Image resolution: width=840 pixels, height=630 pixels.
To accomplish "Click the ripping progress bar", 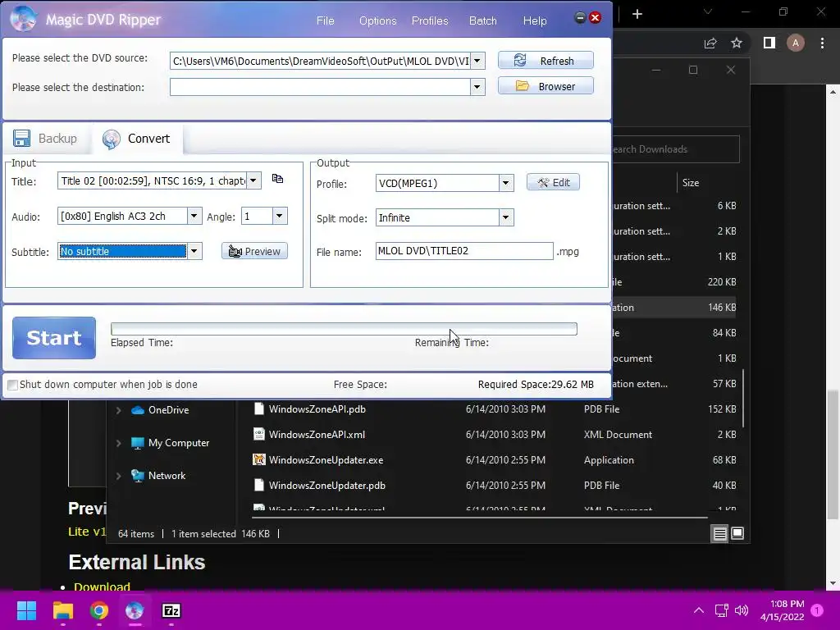I will point(344,328).
